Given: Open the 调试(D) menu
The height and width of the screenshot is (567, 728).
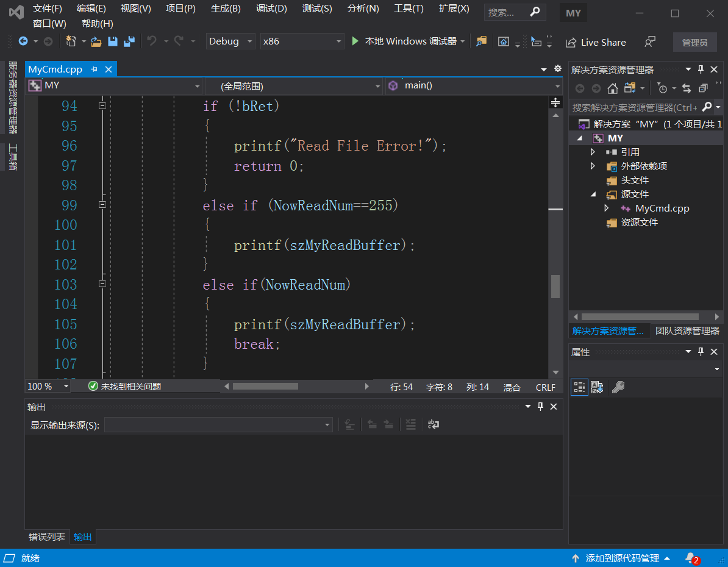Looking at the screenshot, I should point(271,9).
